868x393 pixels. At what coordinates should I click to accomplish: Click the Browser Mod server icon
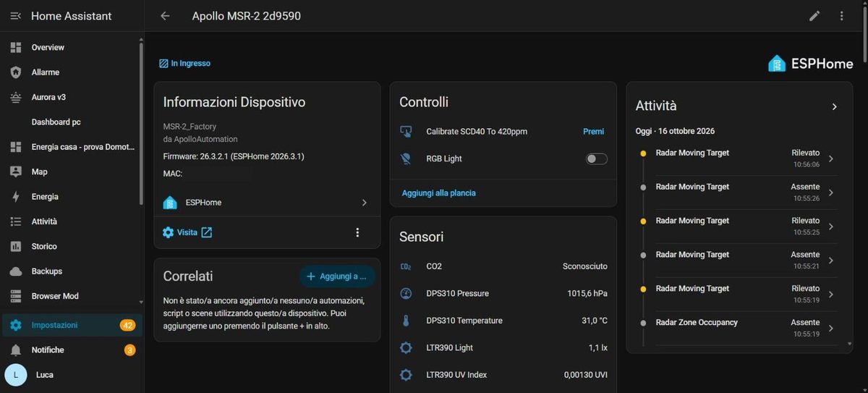coord(16,296)
